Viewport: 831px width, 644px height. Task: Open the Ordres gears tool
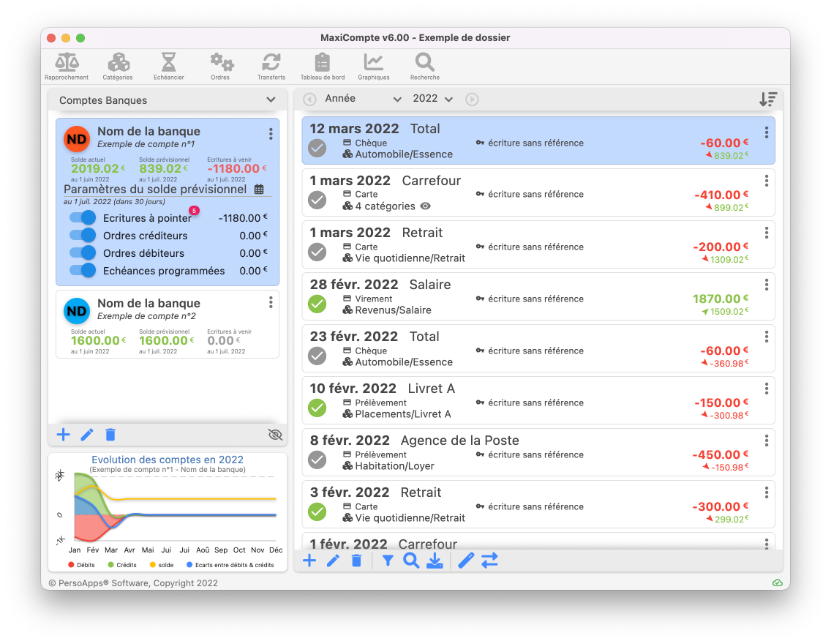tap(220, 67)
